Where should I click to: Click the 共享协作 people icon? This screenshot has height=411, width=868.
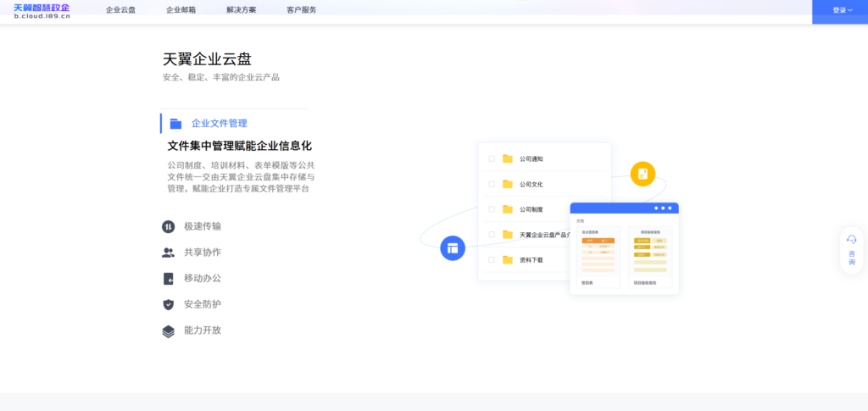169,253
